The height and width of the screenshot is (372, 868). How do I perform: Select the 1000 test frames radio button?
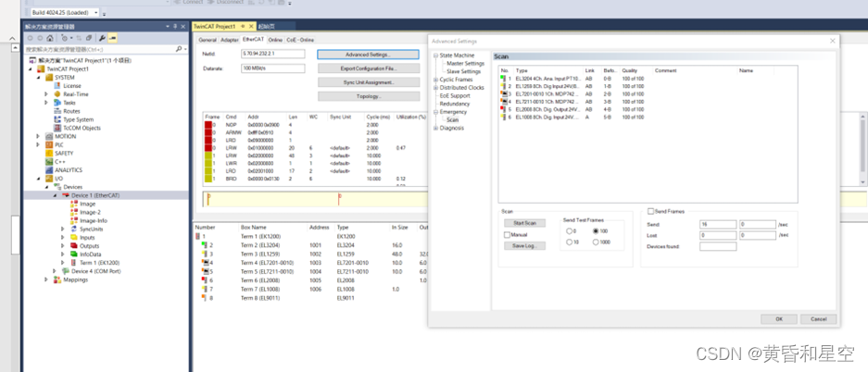(596, 242)
